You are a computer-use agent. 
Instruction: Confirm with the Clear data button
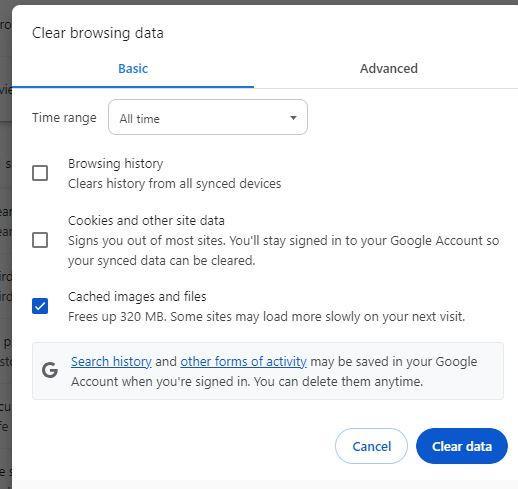462,446
